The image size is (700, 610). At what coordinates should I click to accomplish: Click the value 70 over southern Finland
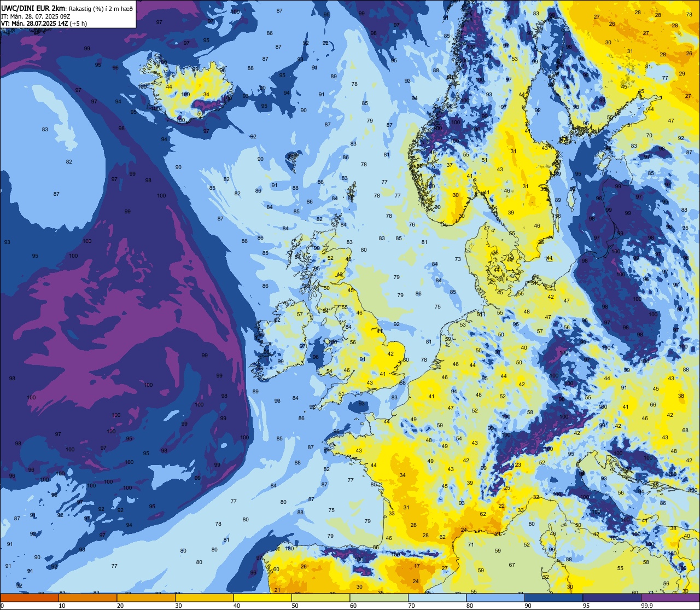tap(649, 136)
